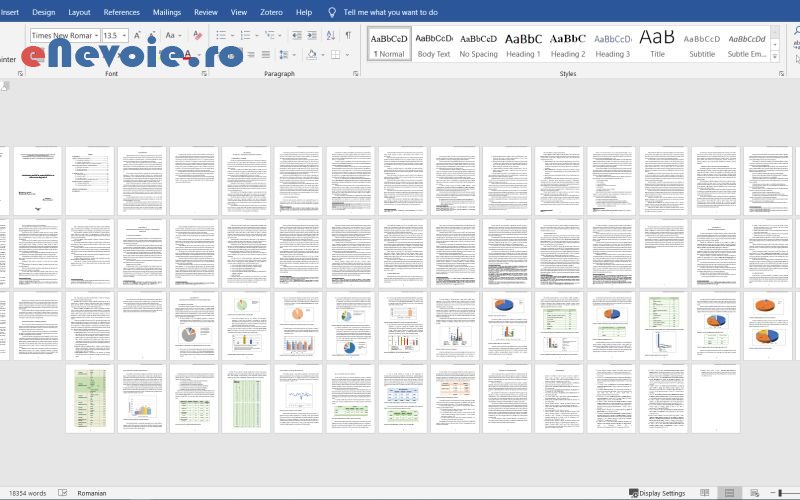Viewport: 800px width, 500px height.
Task: Open the References ribbon tab
Action: point(122,12)
